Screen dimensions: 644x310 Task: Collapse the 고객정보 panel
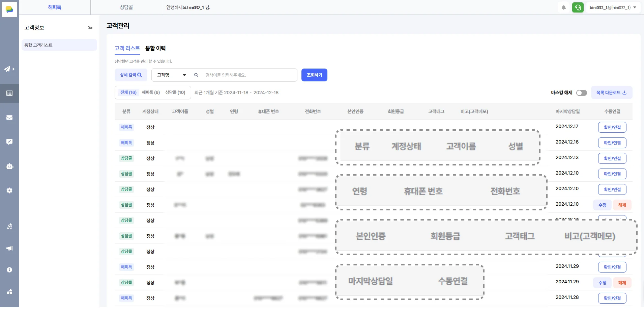(x=90, y=27)
